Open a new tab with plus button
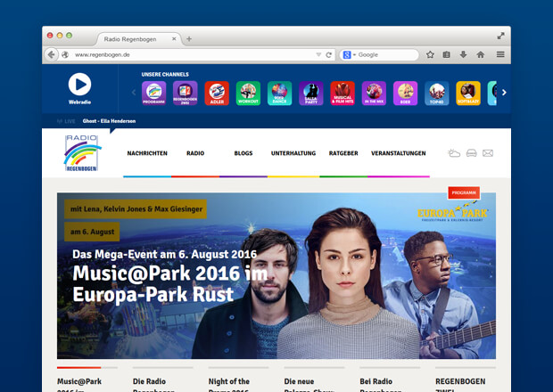This screenshot has height=392, width=553. 189,38
